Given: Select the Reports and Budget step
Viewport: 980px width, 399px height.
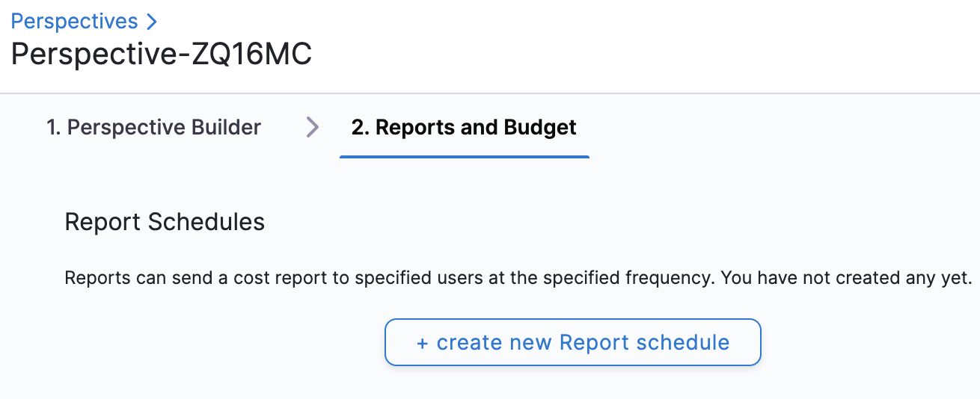Looking at the screenshot, I should (464, 128).
